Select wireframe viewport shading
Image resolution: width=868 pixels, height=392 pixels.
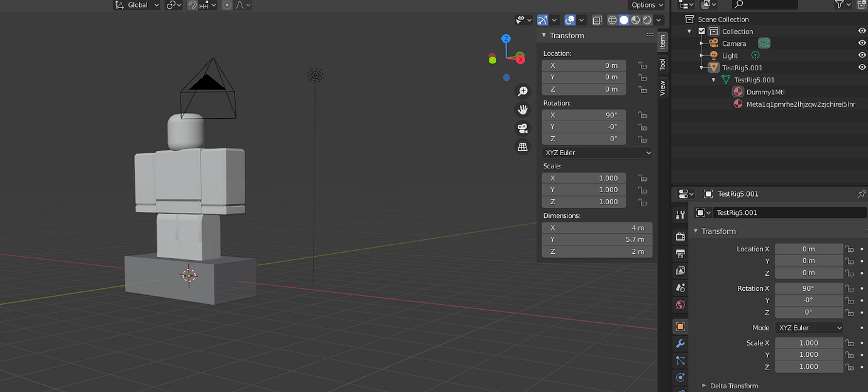611,19
